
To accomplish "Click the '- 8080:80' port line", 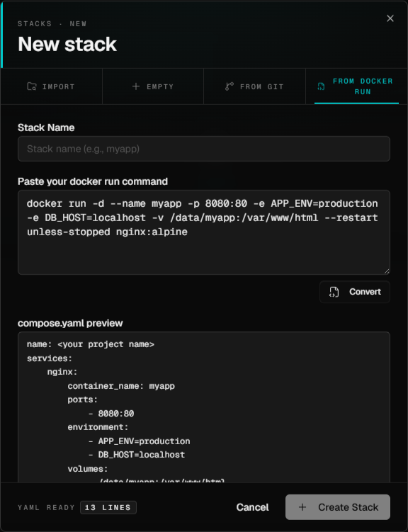I will (111, 414).
